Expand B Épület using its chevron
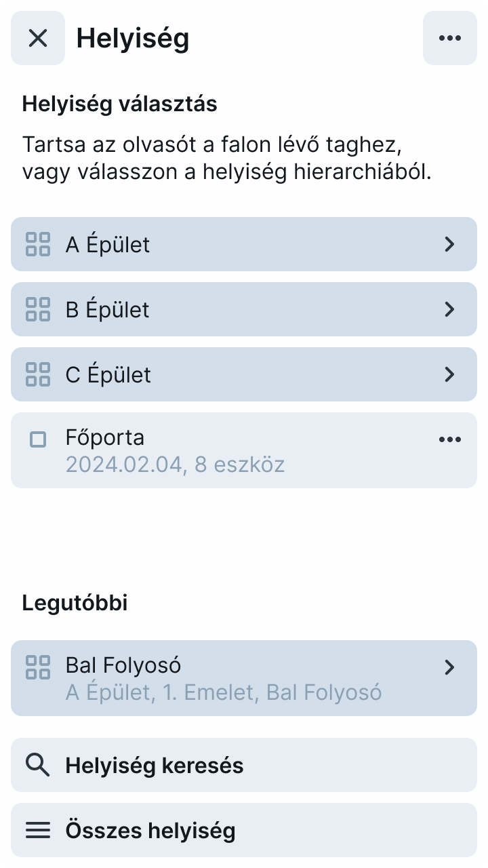 click(x=449, y=309)
